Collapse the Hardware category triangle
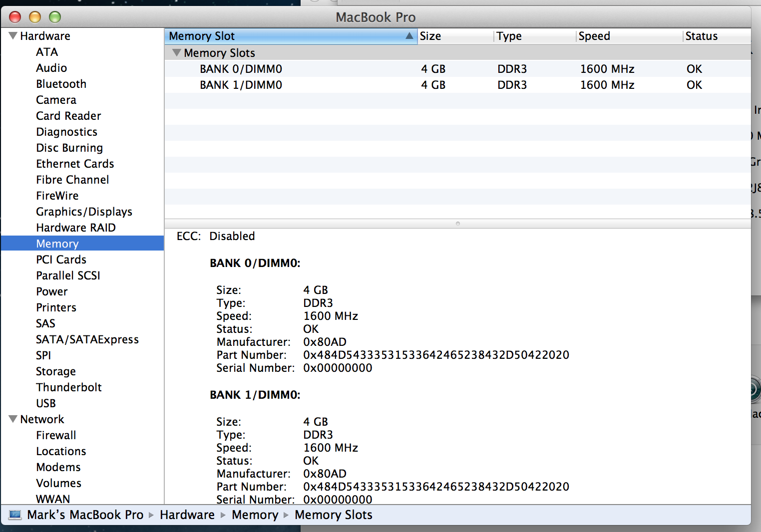 point(13,36)
